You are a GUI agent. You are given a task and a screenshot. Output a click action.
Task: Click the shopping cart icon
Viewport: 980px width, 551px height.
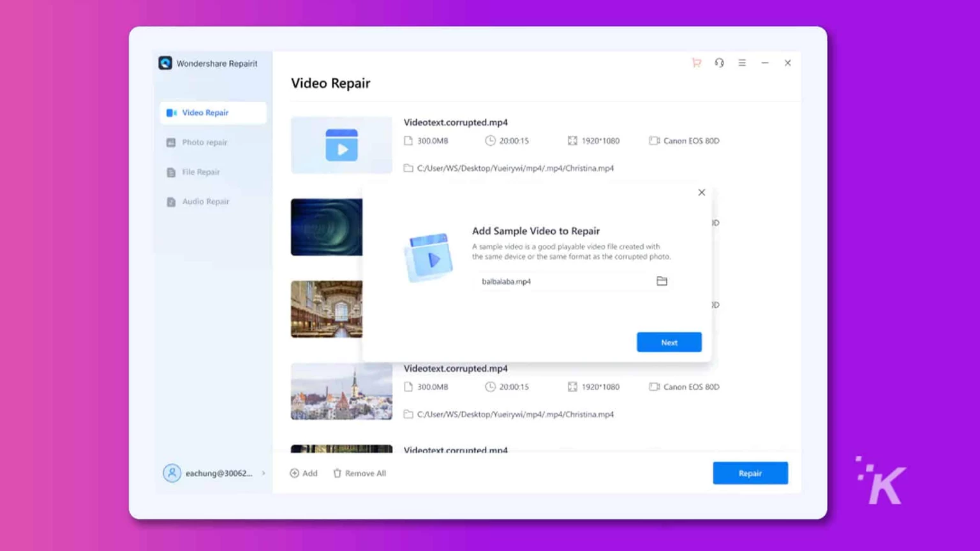pos(696,63)
